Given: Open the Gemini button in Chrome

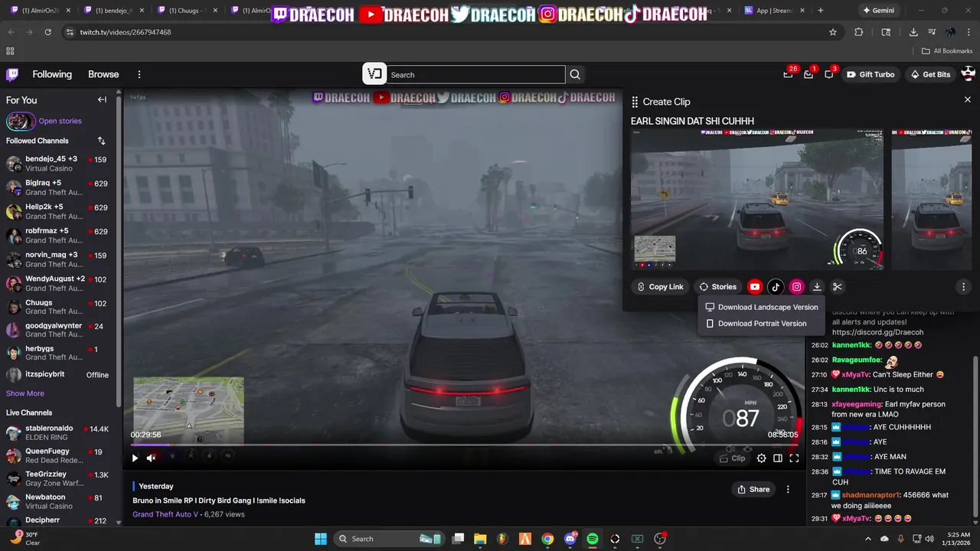Looking at the screenshot, I should coord(878,11).
